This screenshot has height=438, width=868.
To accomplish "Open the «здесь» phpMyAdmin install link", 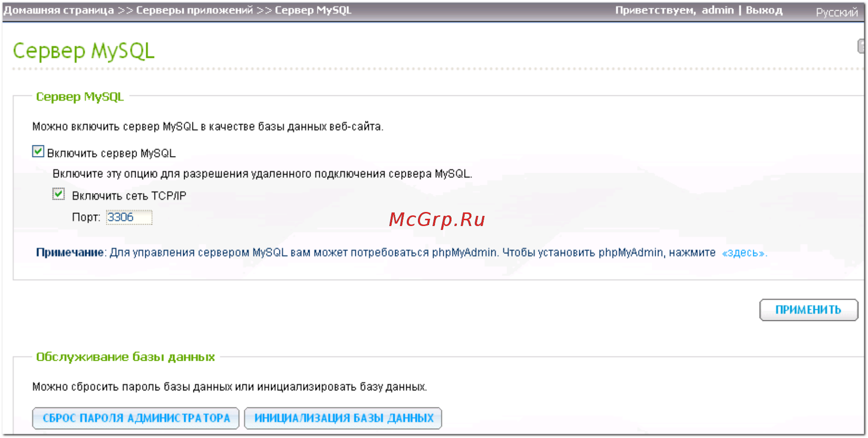I will click(x=744, y=253).
